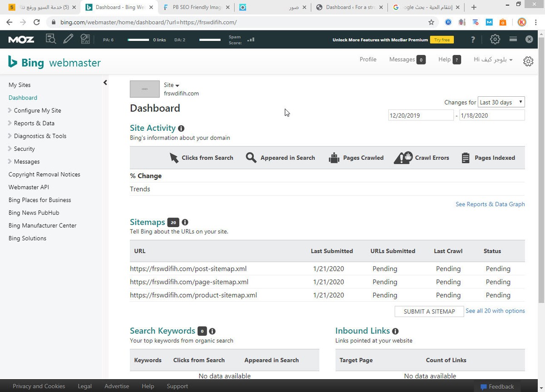
Task: Open the orange shopping bag extension
Action: 503,22
